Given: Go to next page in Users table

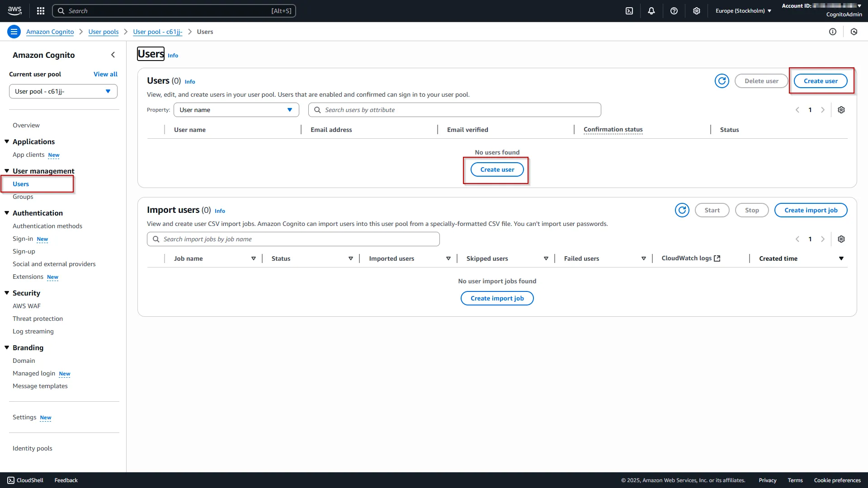Looking at the screenshot, I should pos(823,110).
